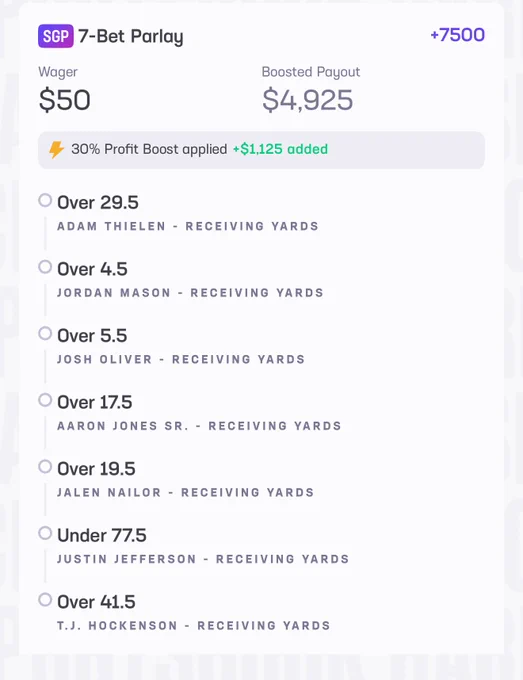Click the +$1,125 added text

coord(281,149)
